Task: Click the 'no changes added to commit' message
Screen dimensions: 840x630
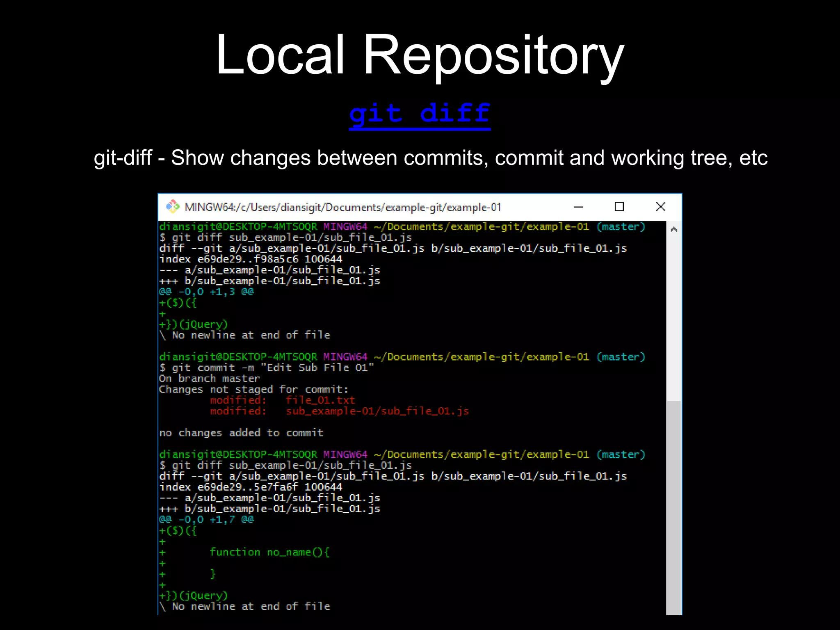Action: point(241,433)
